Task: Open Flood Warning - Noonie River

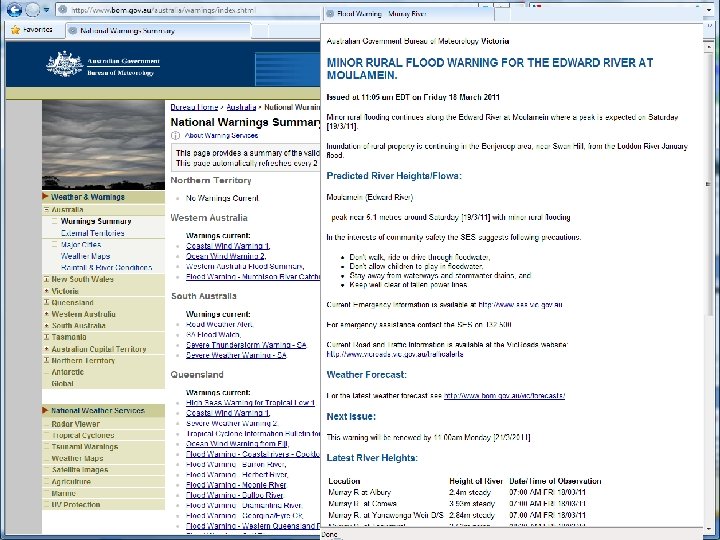Action: click(236, 485)
